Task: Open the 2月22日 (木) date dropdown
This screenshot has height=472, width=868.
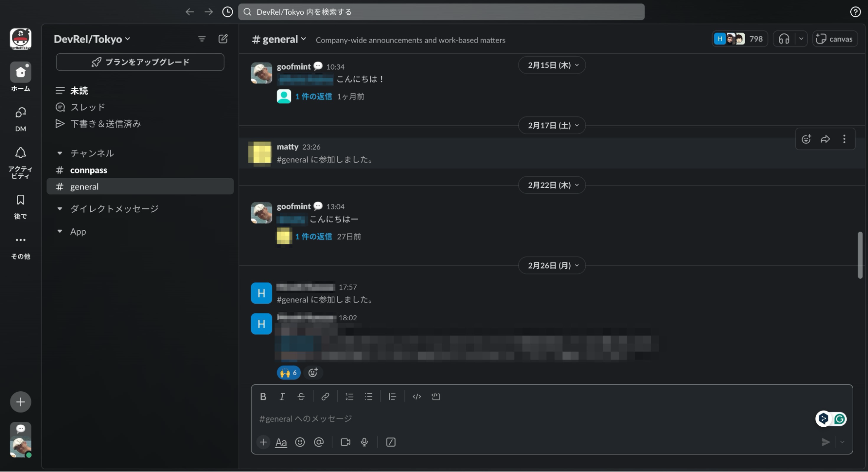Action: (x=552, y=185)
